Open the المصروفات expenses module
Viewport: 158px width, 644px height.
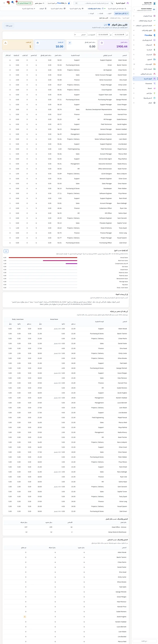145,45
